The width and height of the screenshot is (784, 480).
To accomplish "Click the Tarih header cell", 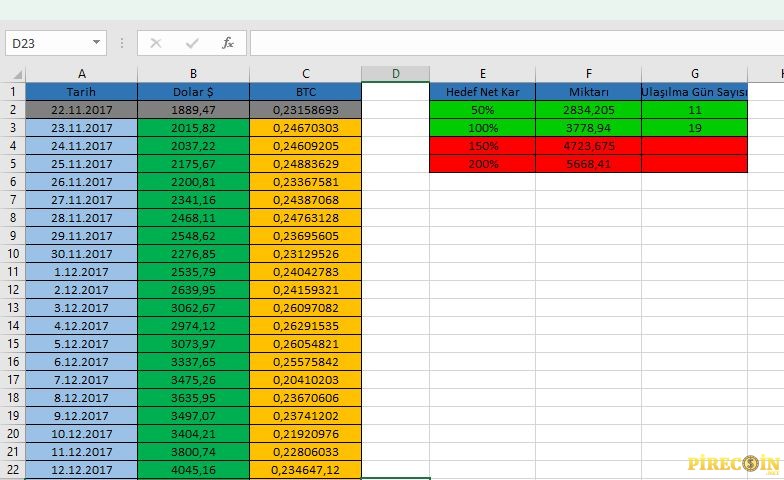I will pos(81,91).
